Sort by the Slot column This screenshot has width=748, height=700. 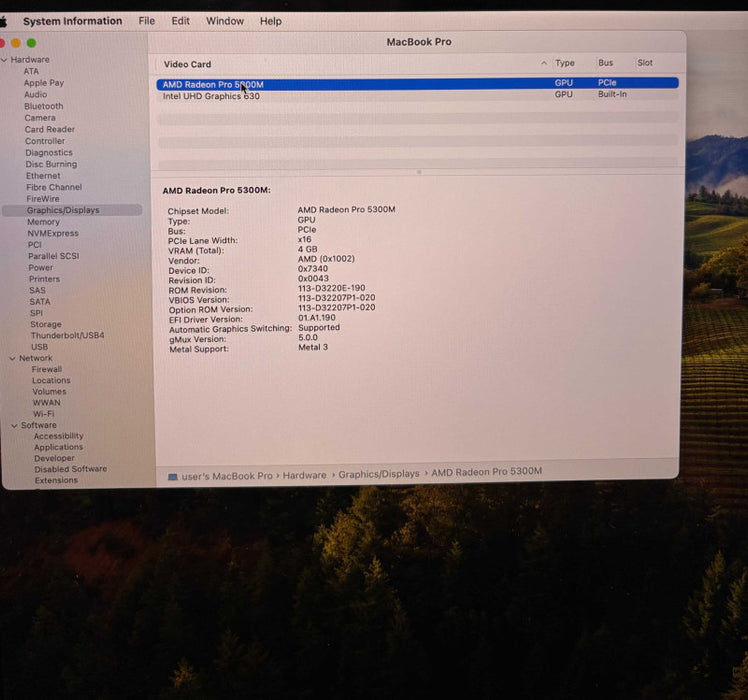(644, 63)
